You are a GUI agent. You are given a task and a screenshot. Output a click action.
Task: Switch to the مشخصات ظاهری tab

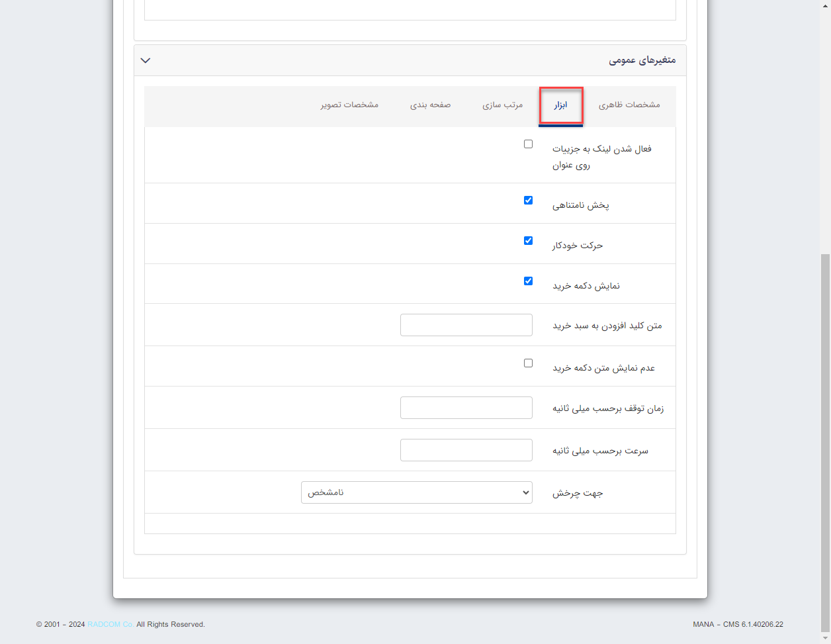tap(629, 105)
